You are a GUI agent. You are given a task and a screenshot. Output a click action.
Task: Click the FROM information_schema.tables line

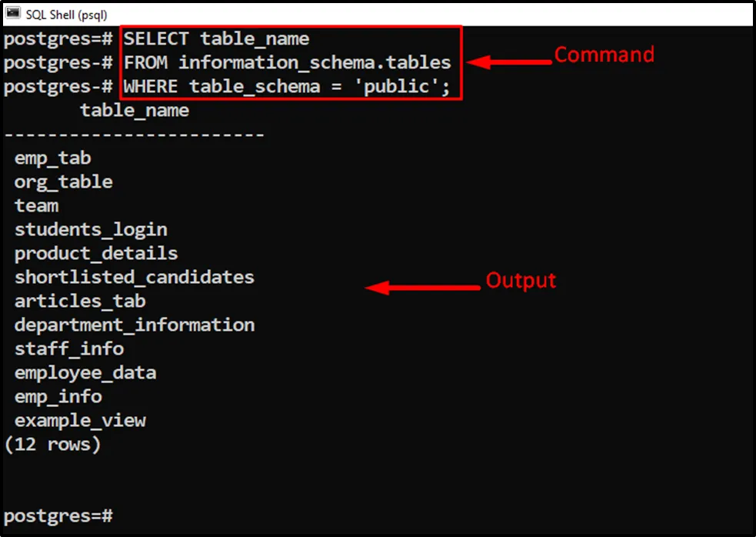tap(287, 62)
